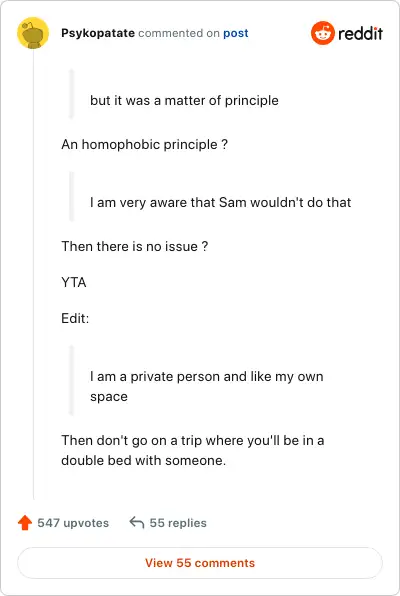Click the "double bed with someone" paragraph
400x596 pixels.
[x=193, y=450]
